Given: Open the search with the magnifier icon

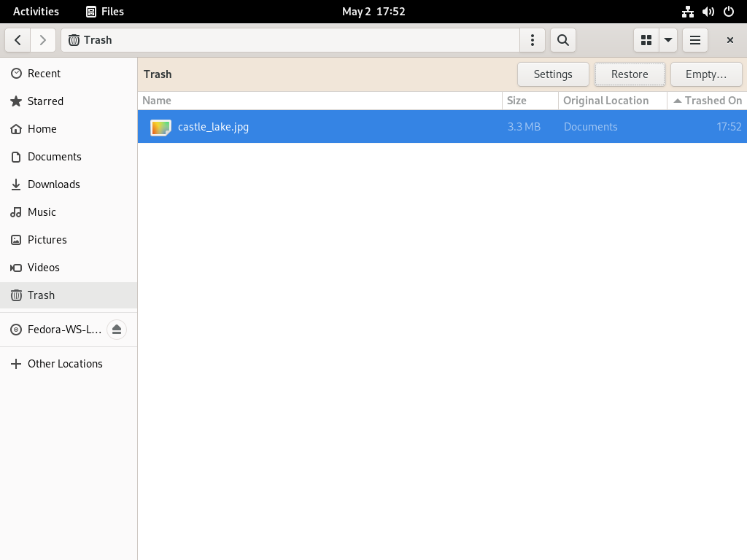Looking at the screenshot, I should [563, 40].
